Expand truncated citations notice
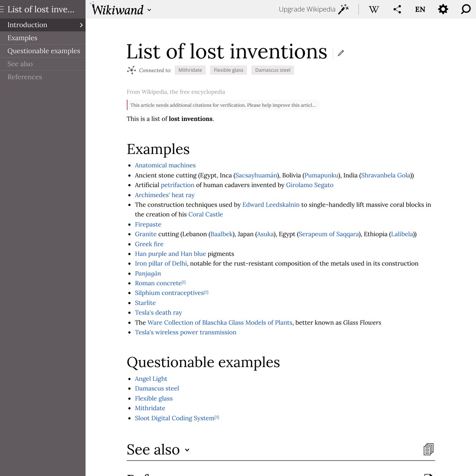Screen dimensions: 476x476 tap(223, 105)
